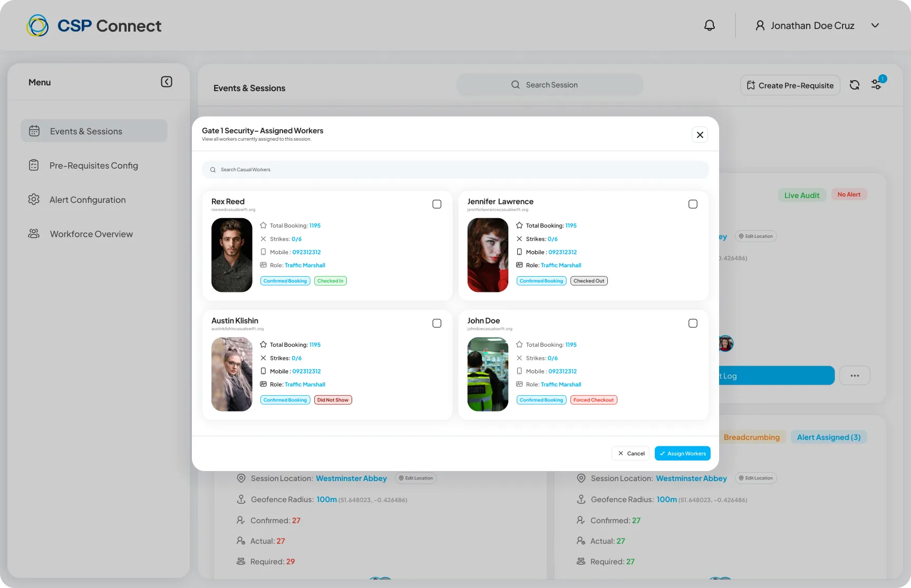
Task: Click Jennifer Lawrence's Checked Out tag
Action: [x=589, y=281]
